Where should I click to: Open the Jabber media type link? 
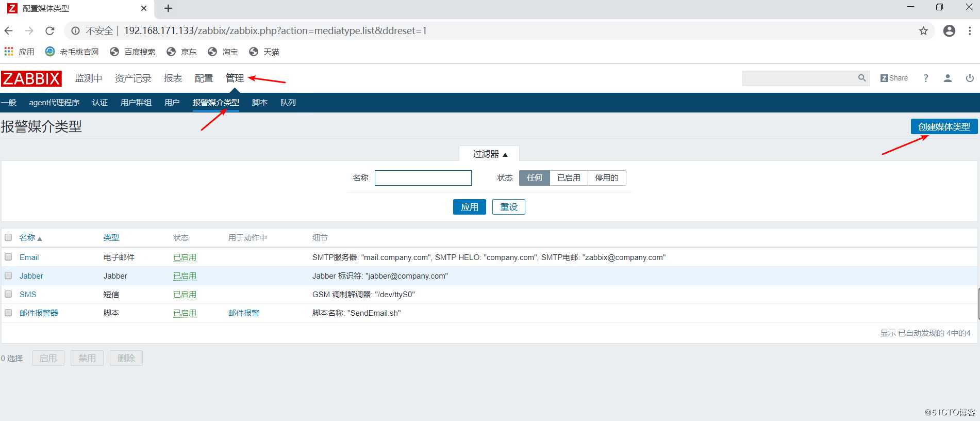pos(31,276)
